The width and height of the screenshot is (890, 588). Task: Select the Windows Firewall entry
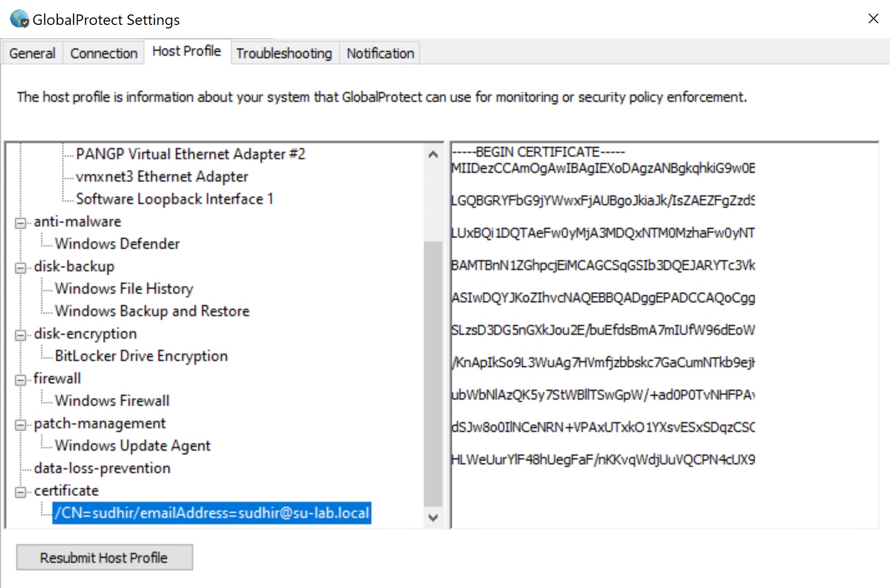(x=112, y=400)
